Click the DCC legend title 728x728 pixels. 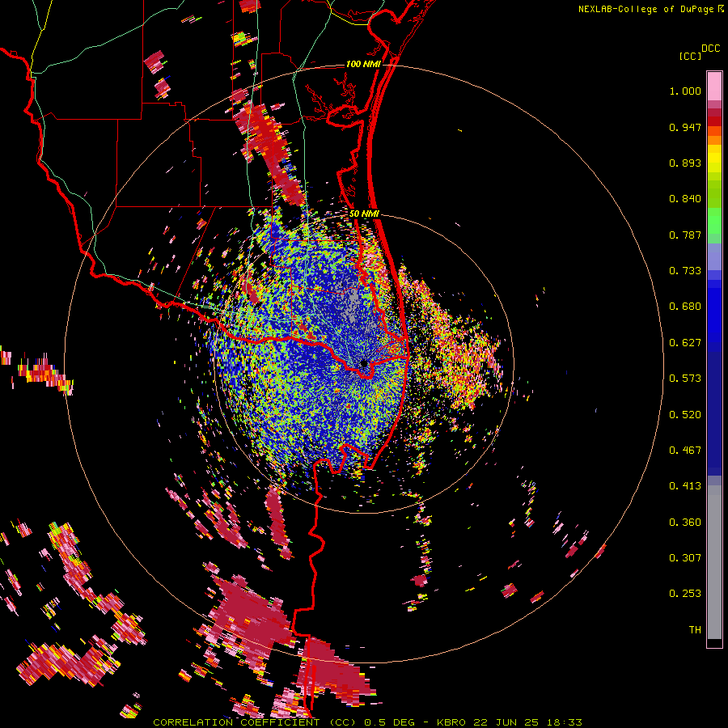[711, 49]
